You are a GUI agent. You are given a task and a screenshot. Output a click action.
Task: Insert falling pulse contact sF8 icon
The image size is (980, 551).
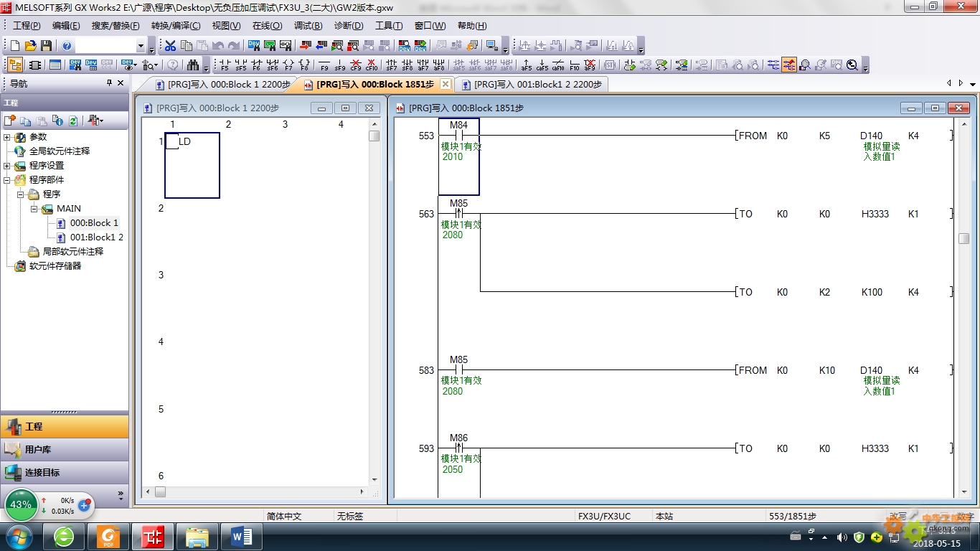pyautogui.click(x=407, y=65)
